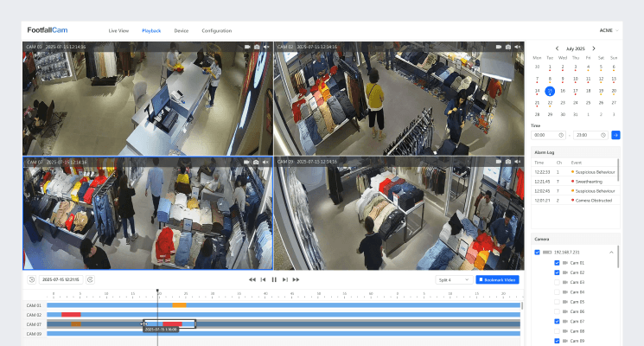Start recording on CAM 01 tile
Image resolution: width=644 pixels, height=346 pixels.
(247, 47)
